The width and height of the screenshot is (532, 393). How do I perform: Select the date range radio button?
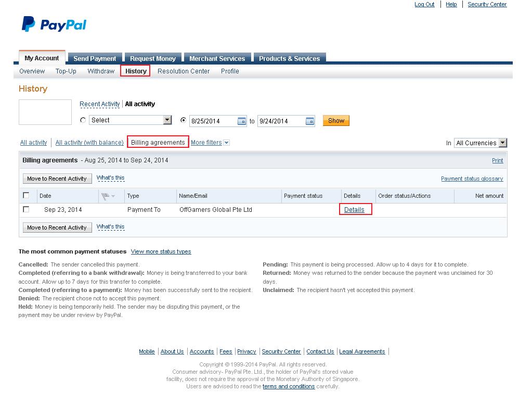[184, 120]
